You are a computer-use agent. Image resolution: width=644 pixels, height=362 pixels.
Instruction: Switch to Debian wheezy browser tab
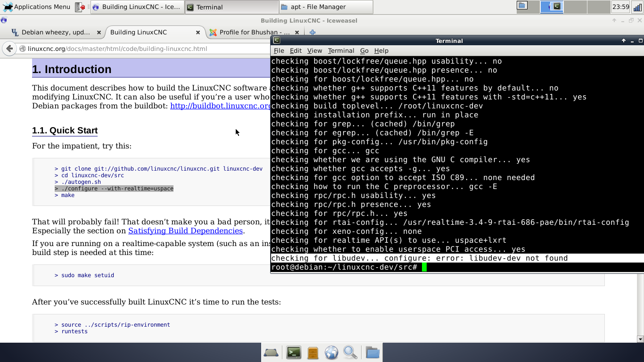pyautogui.click(x=52, y=33)
